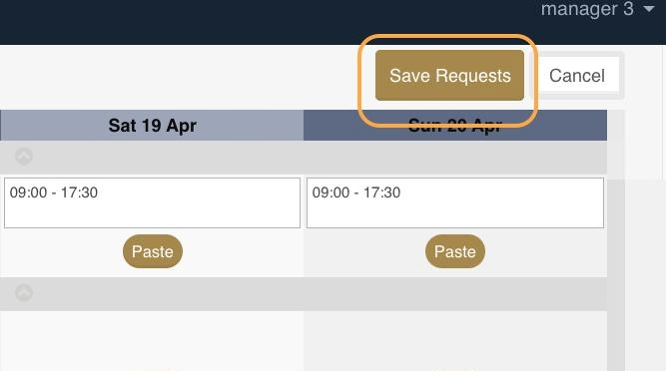This screenshot has width=666, height=371.
Task: Select the Sat 19 Apr column header
Action: tap(152, 125)
